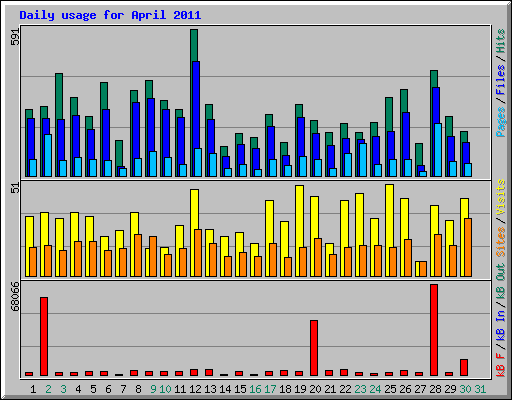Click the 'kB F' legend label
This screenshot has width=512, height=400.
pyautogui.click(x=500, y=365)
